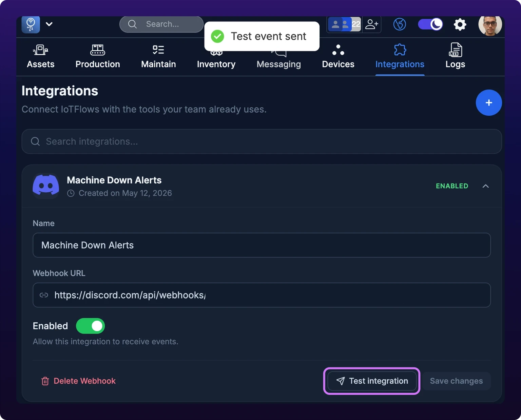The height and width of the screenshot is (420, 521).
Task: Click the invite user icon
Action: click(372, 24)
